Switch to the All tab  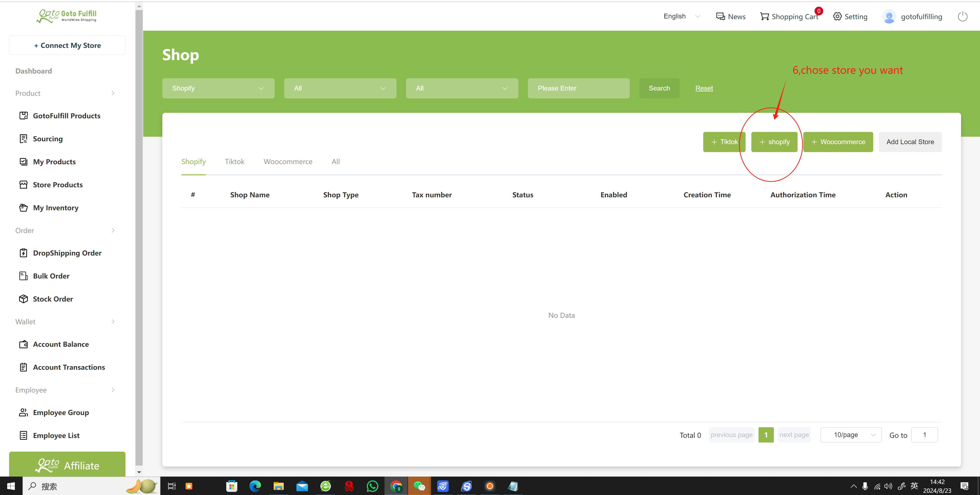(335, 162)
